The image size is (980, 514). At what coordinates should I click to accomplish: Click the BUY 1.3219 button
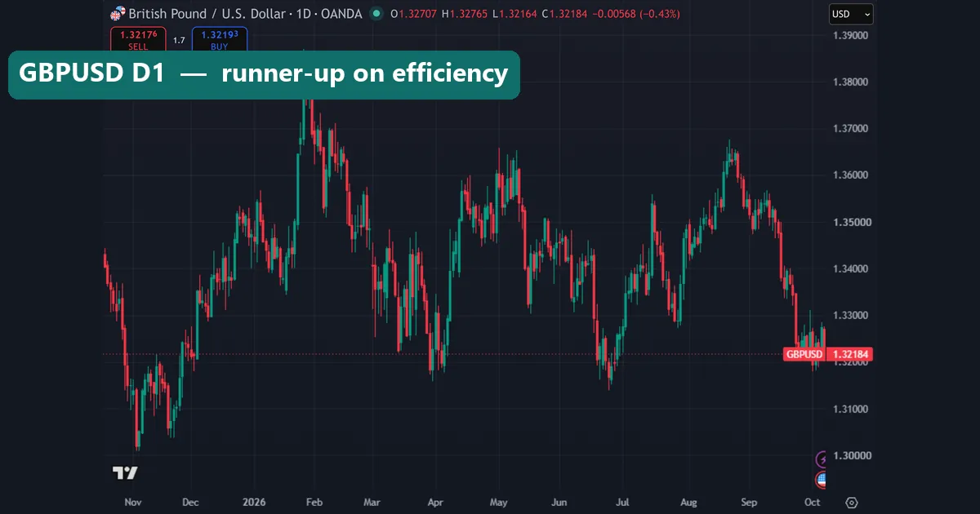pos(220,38)
